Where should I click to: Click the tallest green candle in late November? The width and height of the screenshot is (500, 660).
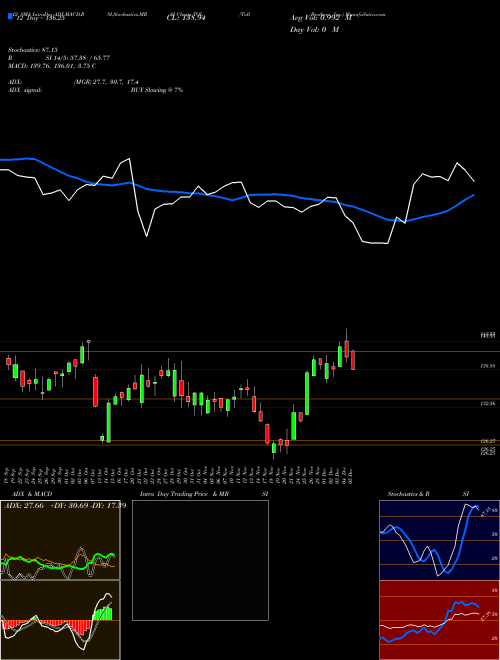click(x=307, y=393)
